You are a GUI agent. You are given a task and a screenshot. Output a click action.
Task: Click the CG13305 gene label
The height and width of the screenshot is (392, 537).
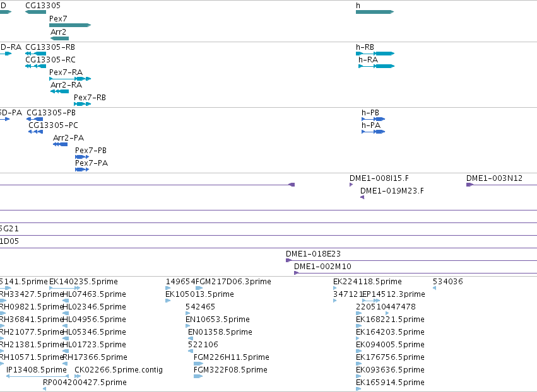(43, 6)
